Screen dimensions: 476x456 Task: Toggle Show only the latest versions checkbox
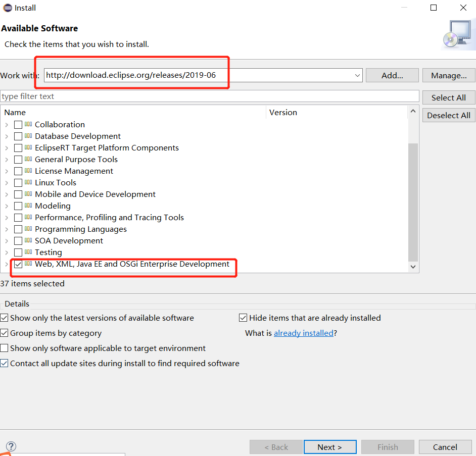[4, 318]
